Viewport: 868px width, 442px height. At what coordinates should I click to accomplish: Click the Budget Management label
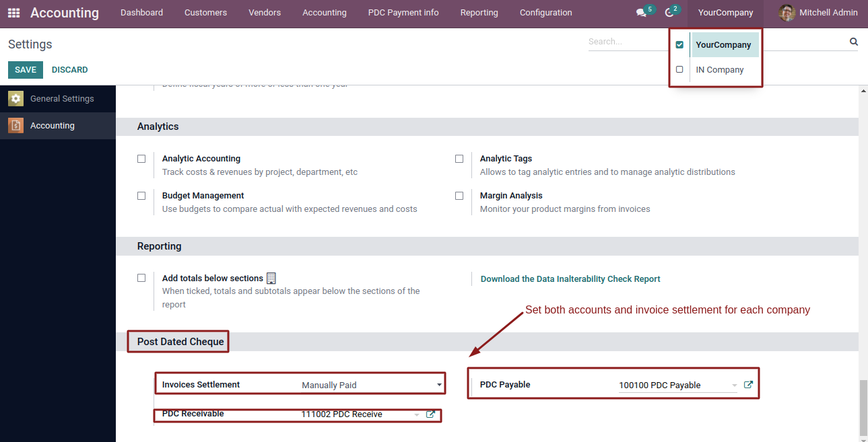pyautogui.click(x=203, y=196)
